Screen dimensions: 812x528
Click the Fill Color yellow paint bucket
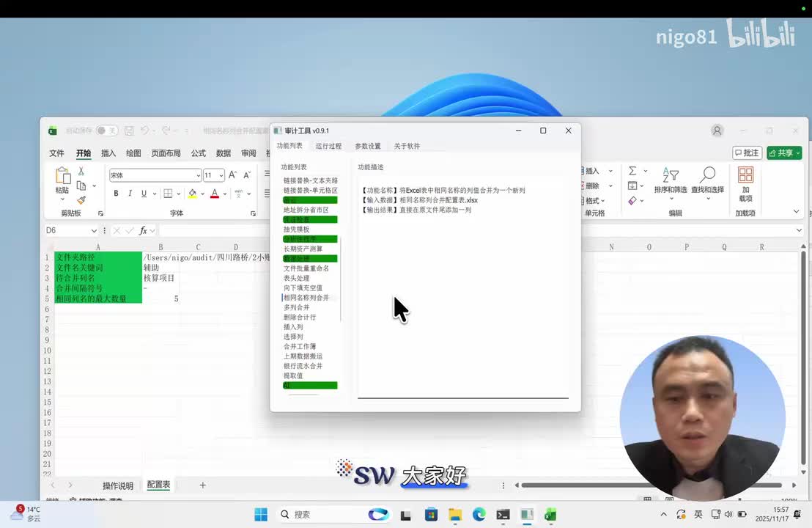coord(193,194)
